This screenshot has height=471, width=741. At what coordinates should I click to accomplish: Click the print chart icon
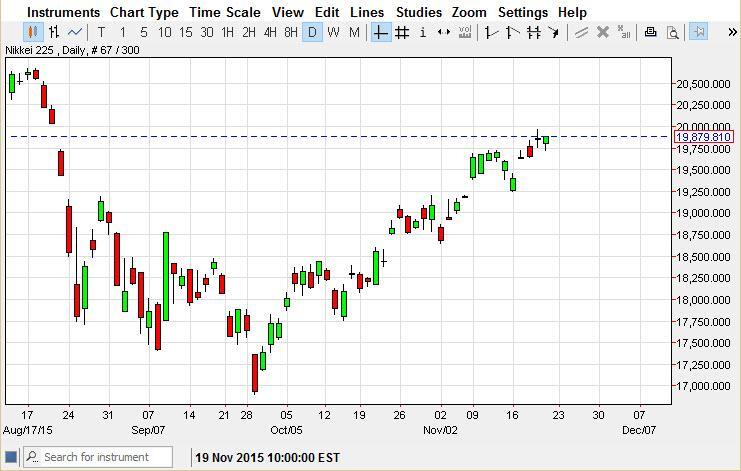pyautogui.click(x=651, y=32)
